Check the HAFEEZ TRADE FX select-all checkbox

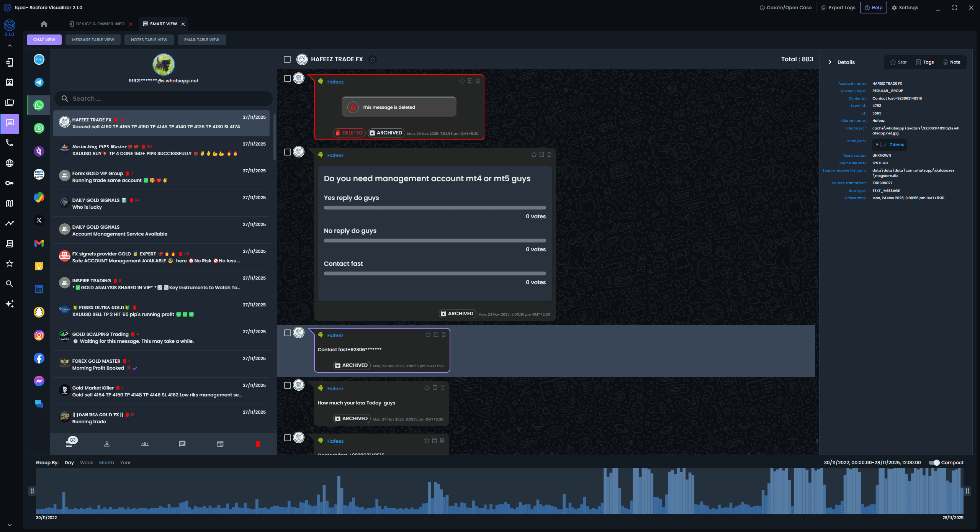(x=287, y=59)
